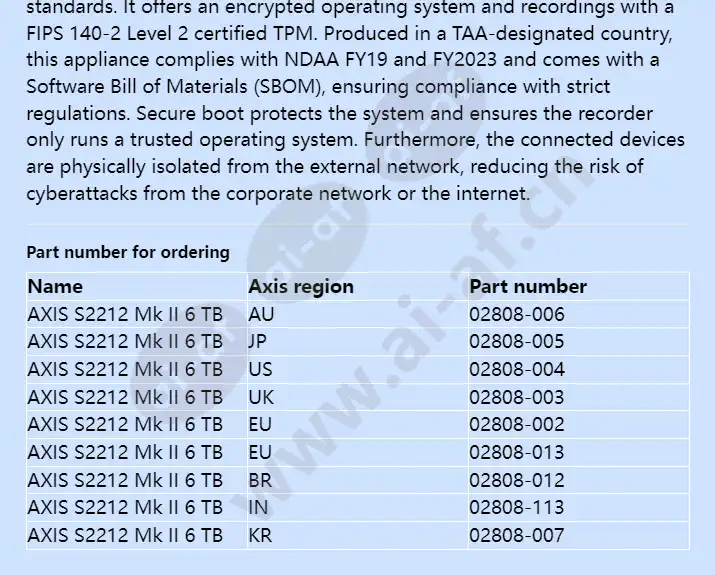This screenshot has width=715, height=575.
Task: Click part number 02808-006
Action: point(517,314)
